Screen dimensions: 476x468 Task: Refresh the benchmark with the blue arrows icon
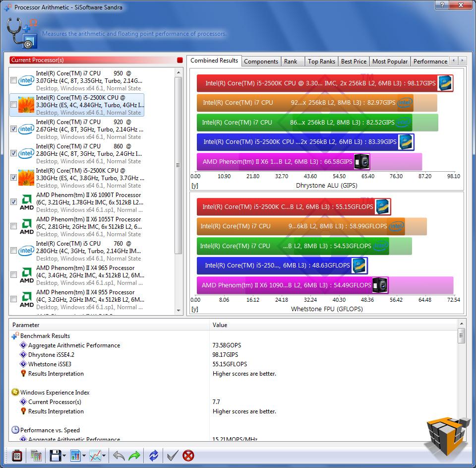[x=154, y=456]
